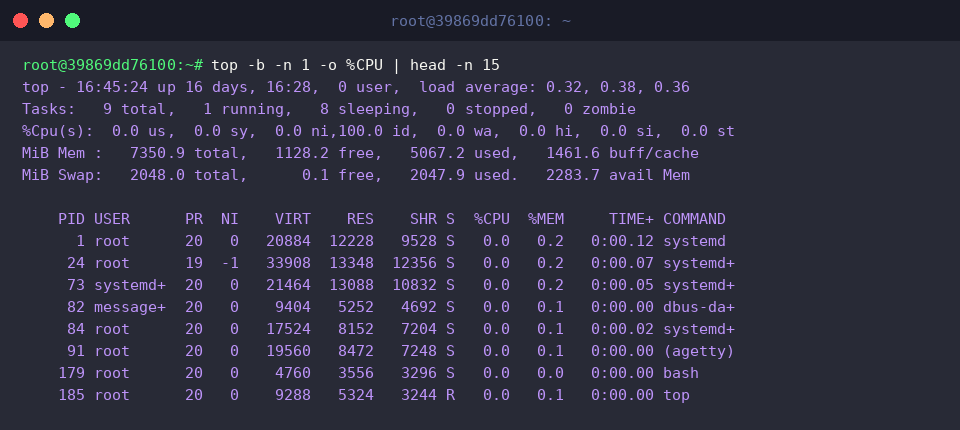The width and height of the screenshot is (960, 430).
Task: Click the PID column header
Action: (x=72, y=219)
